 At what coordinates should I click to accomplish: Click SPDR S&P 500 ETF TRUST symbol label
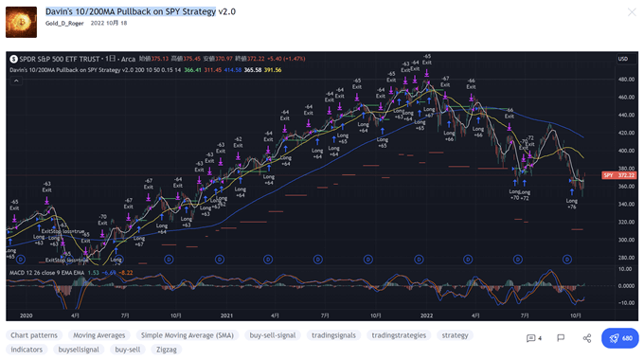click(x=60, y=59)
